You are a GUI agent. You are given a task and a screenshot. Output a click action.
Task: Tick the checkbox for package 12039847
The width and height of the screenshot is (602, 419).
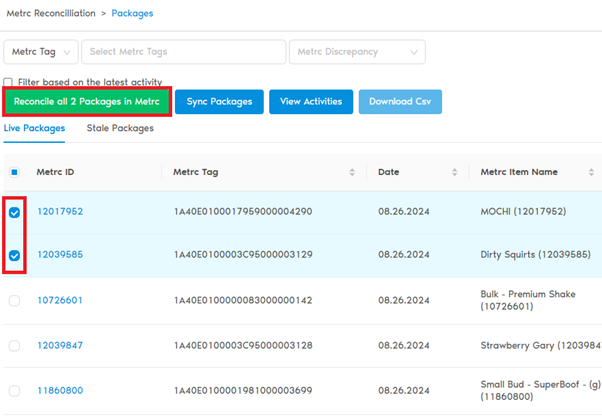tap(15, 345)
